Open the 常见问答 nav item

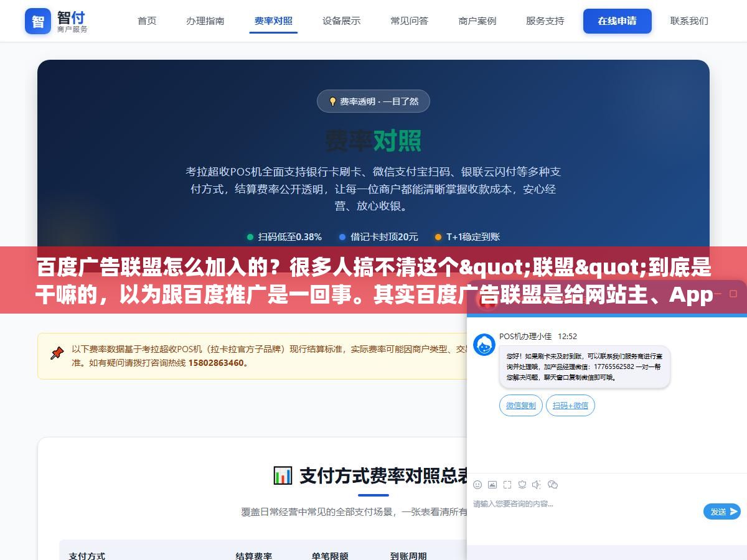(409, 21)
